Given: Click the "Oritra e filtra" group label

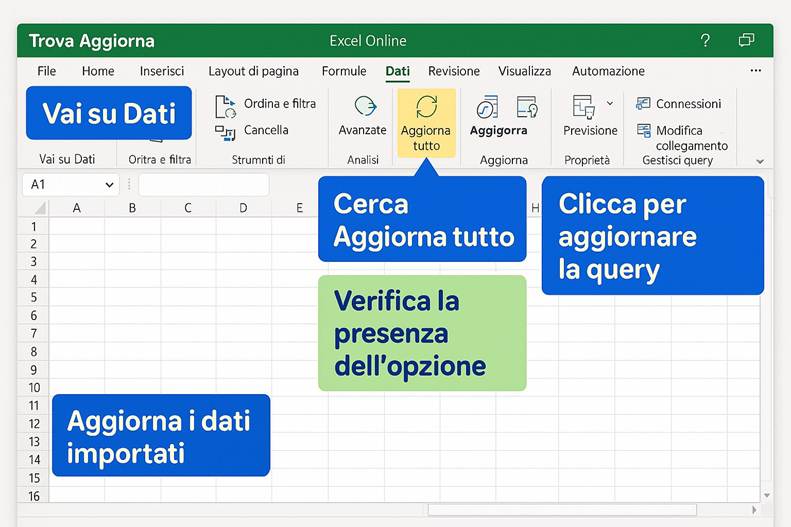Looking at the screenshot, I should pos(159,160).
